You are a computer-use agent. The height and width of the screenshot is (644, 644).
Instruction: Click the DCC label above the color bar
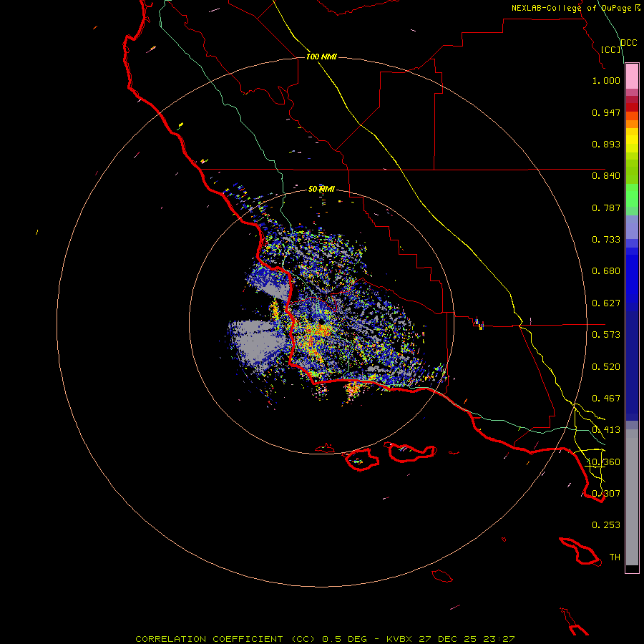(628, 43)
